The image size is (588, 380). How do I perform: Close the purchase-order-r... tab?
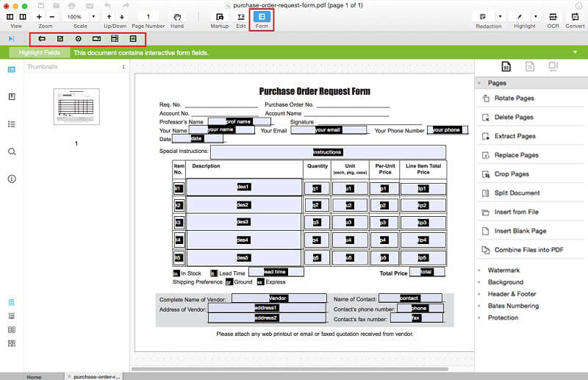point(69,376)
